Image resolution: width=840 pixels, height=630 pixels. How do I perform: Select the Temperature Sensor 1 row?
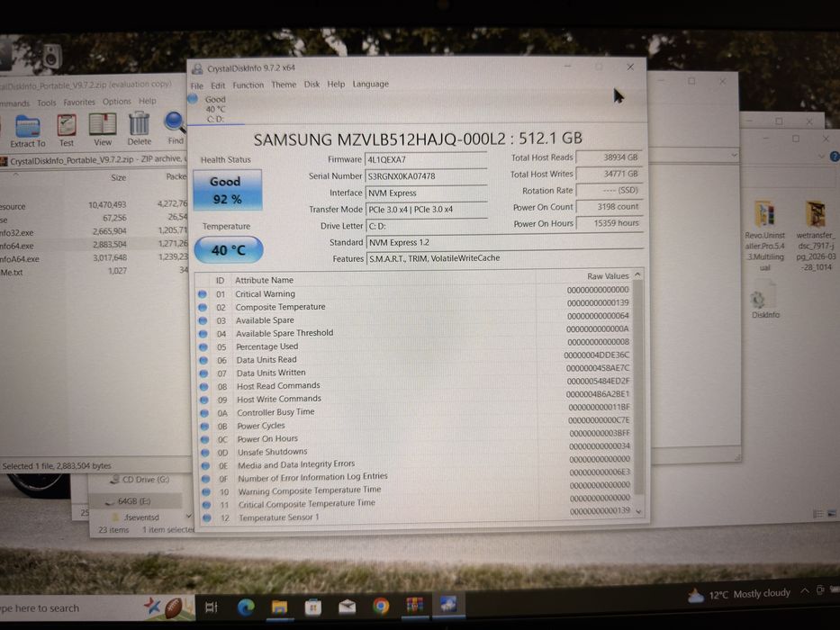click(x=416, y=516)
